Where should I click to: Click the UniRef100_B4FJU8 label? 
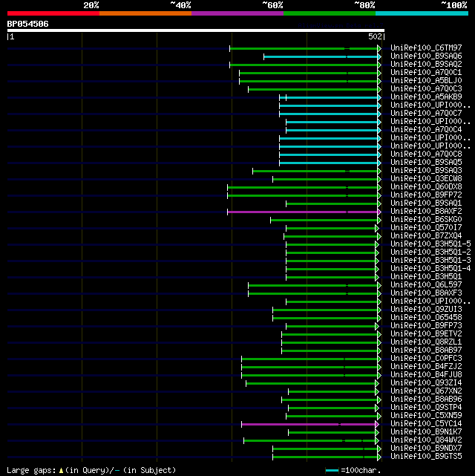(426, 375)
